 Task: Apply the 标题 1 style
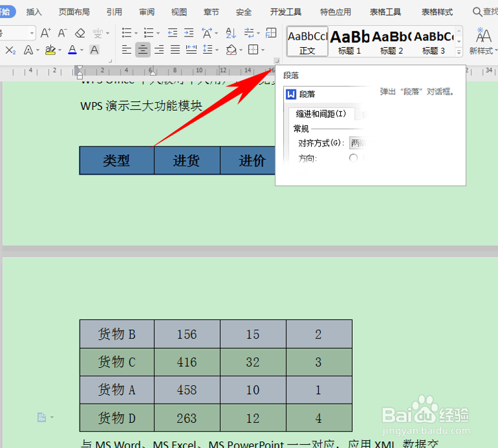(x=349, y=42)
